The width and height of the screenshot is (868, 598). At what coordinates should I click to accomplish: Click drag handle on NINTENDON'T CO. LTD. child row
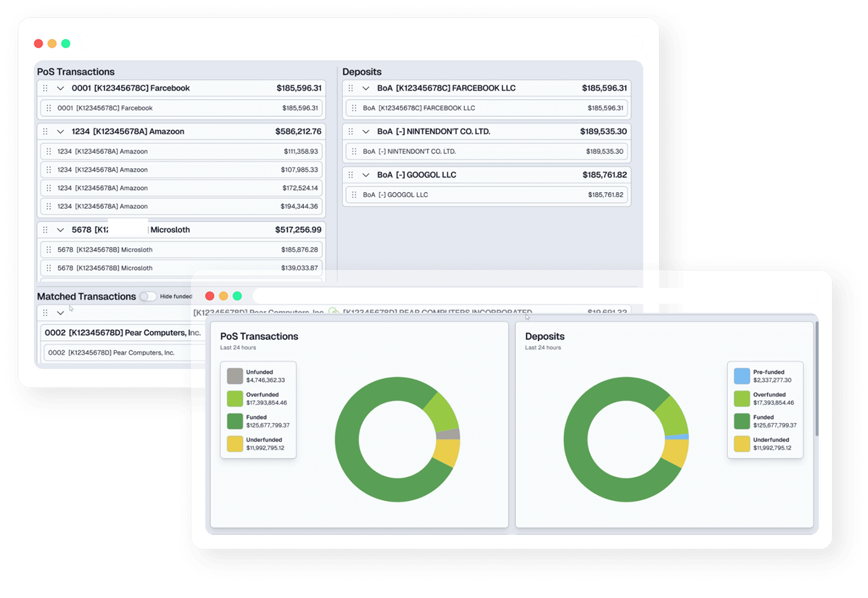click(354, 152)
